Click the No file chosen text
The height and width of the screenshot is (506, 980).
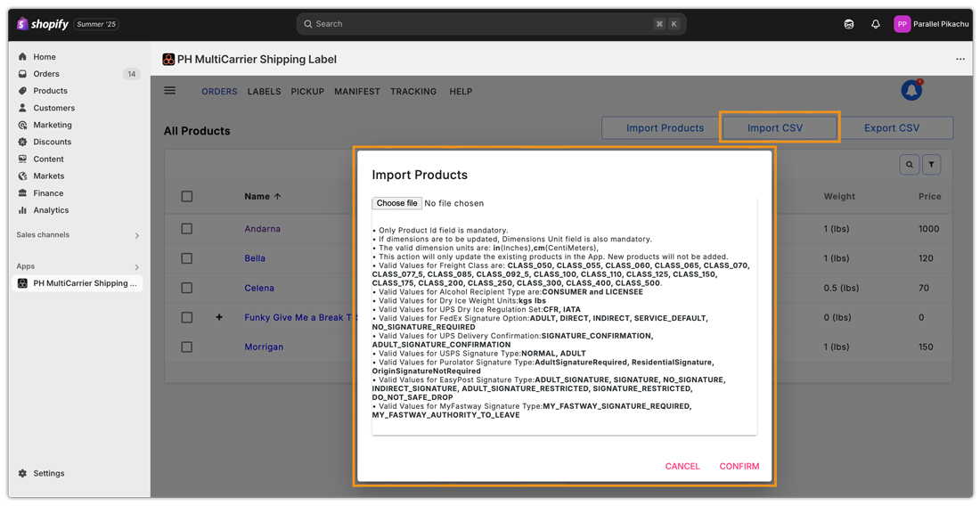tap(453, 203)
